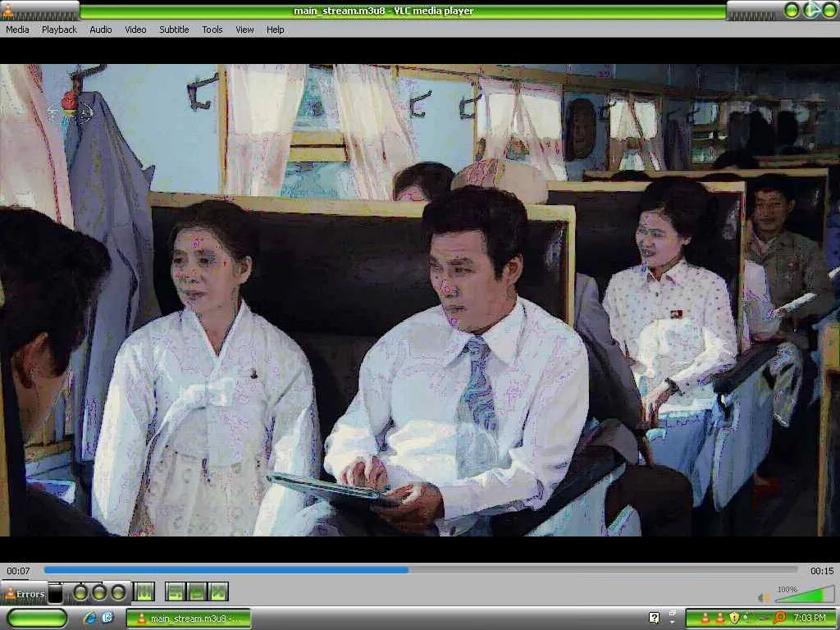Open the Video menu
840x630 pixels.
pyautogui.click(x=135, y=30)
